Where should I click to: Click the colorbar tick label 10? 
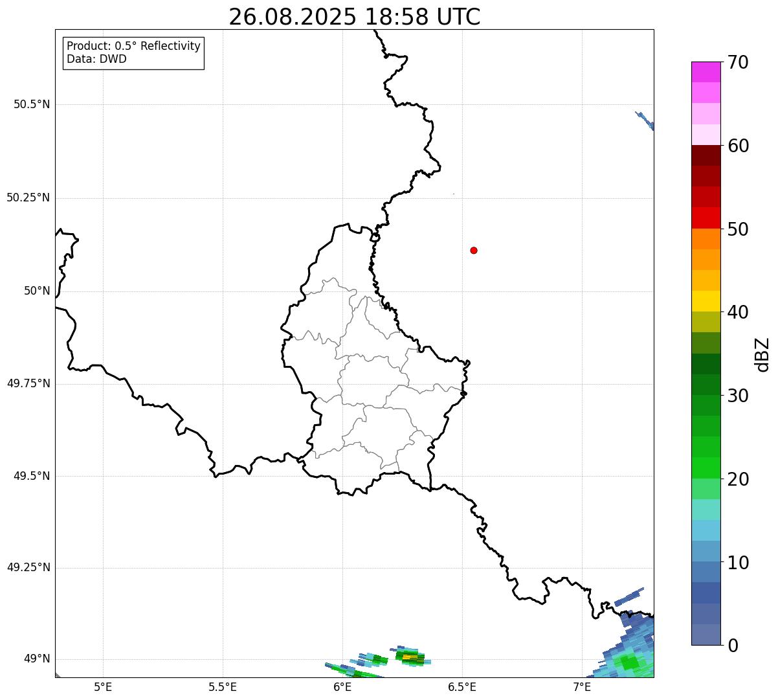(738, 562)
